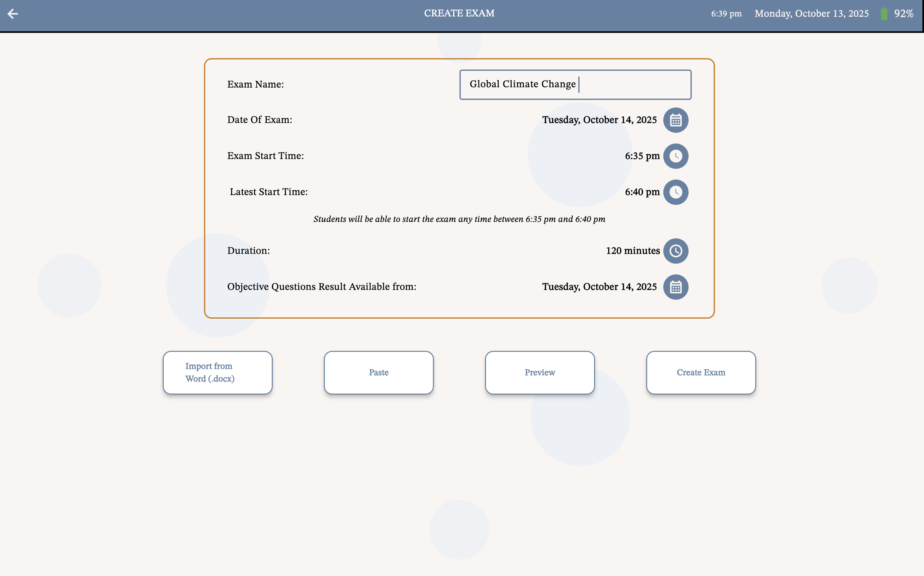
Task: Open the clock picker for Latest Start Time
Action: [676, 192]
